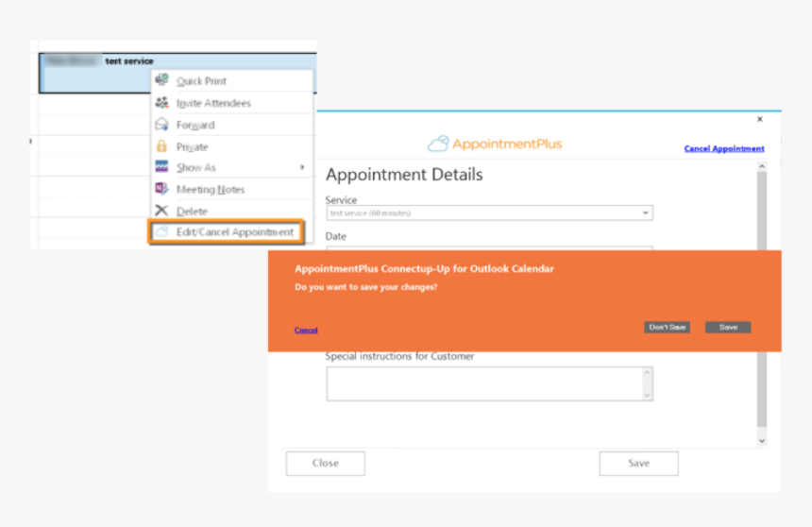
Task: Click the white Save button at bottom
Action: pos(638,464)
